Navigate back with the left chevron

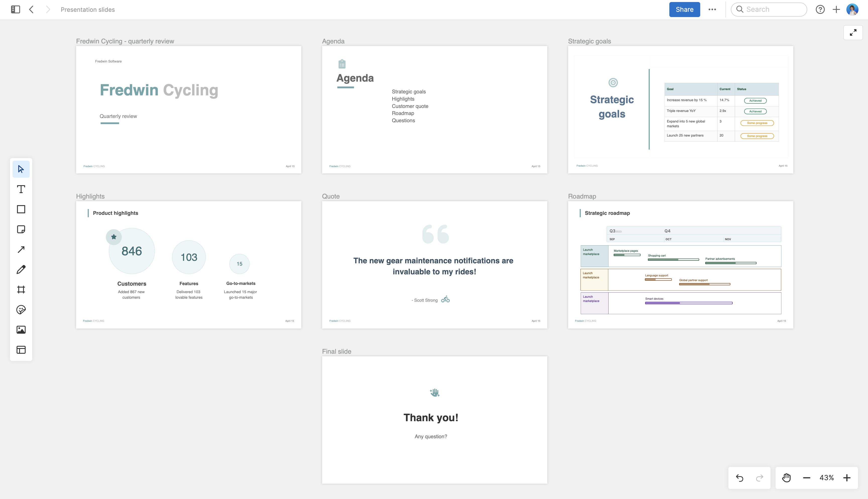[32, 10]
